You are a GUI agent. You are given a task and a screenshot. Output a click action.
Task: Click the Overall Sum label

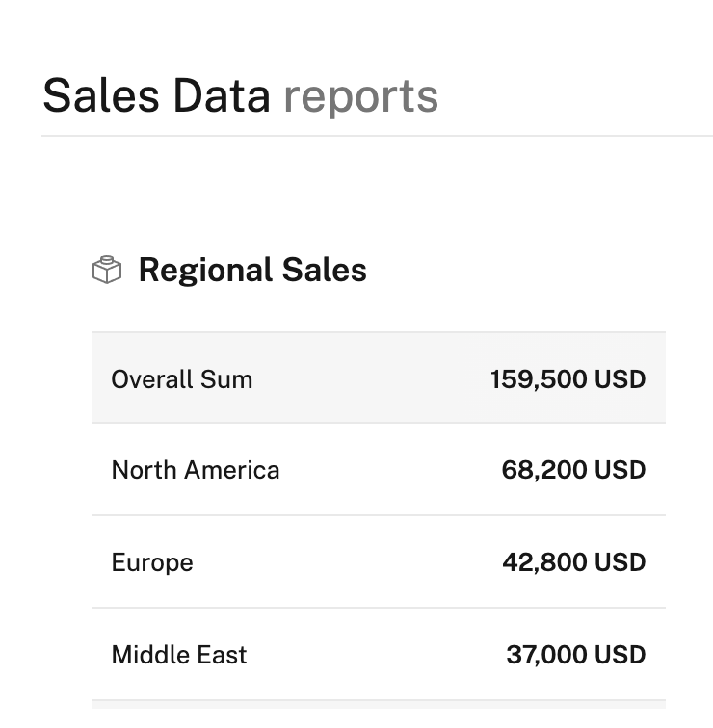pos(182,379)
